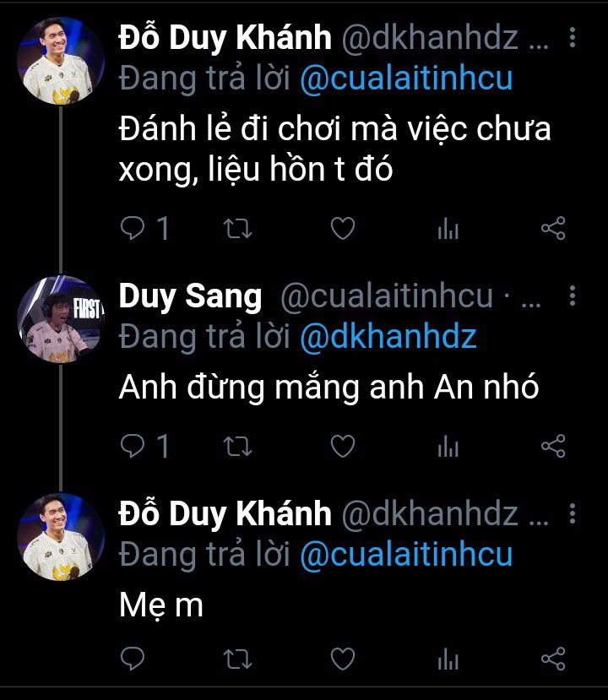Open more options for the first tweet

point(573,37)
